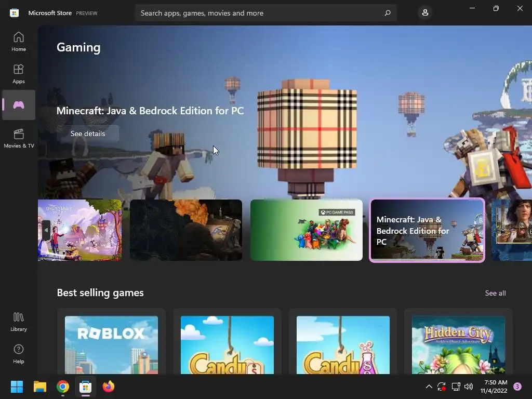The width and height of the screenshot is (532, 399).
Task: Open File Explorer from taskbar
Action: [39, 387]
